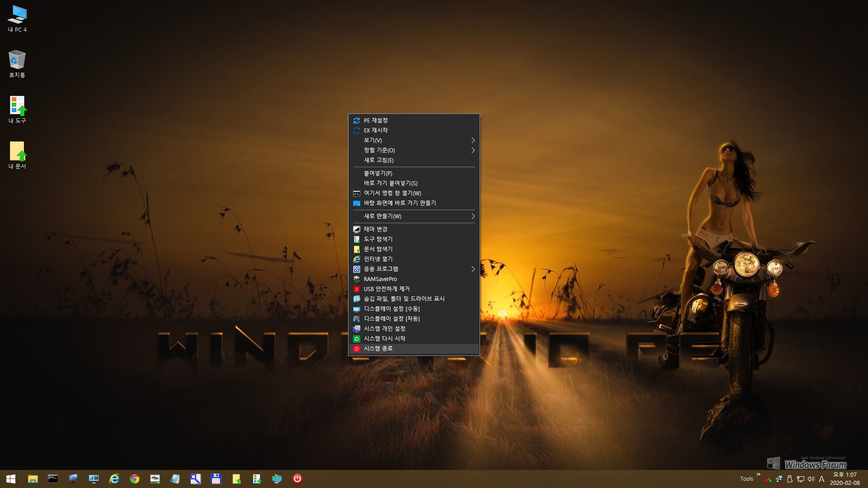Choose 여기서 명령 창 열기(W)
The width and height of the screenshot is (868, 488).
[x=414, y=193]
